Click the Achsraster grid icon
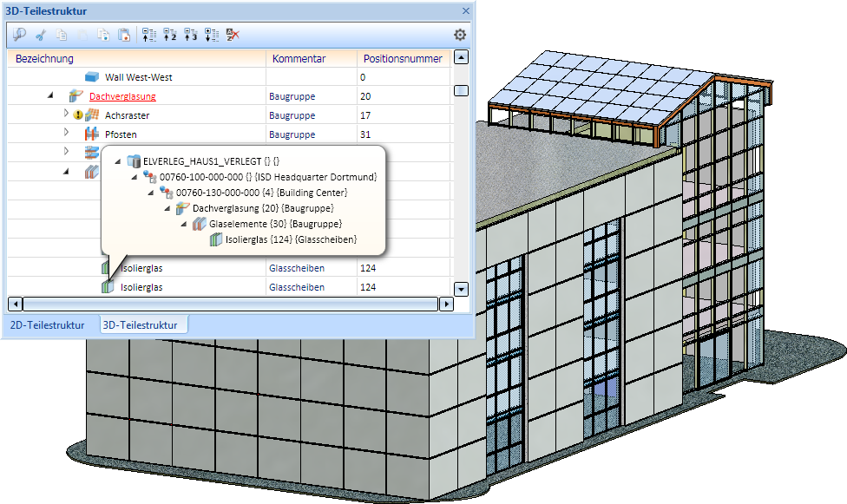This screenshot has width=847, height=504. 92,115
